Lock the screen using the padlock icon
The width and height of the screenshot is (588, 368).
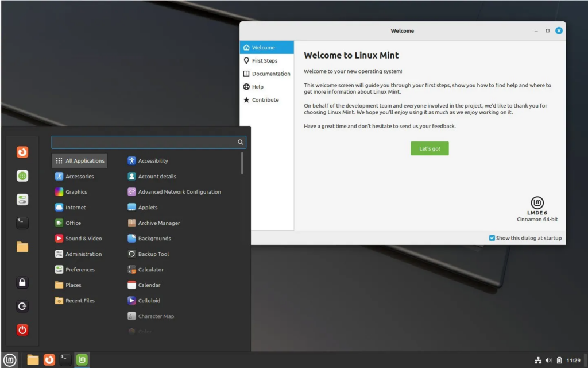tap(22, 282)
